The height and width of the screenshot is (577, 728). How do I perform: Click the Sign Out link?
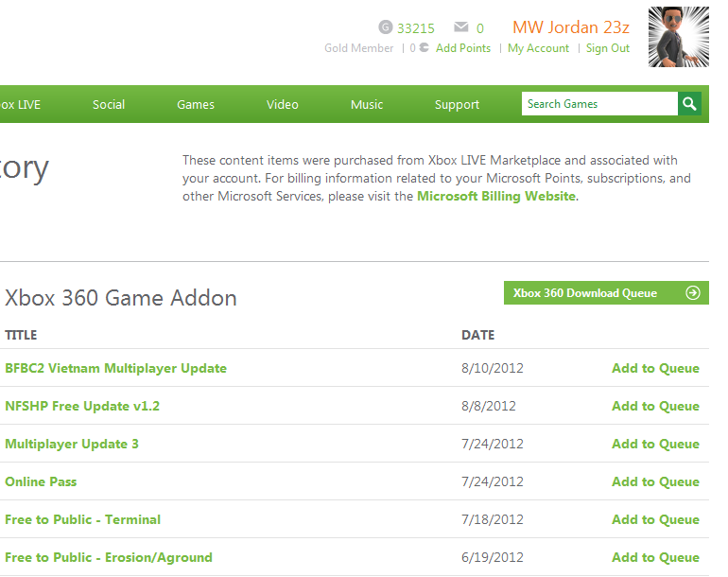[607, 48]
